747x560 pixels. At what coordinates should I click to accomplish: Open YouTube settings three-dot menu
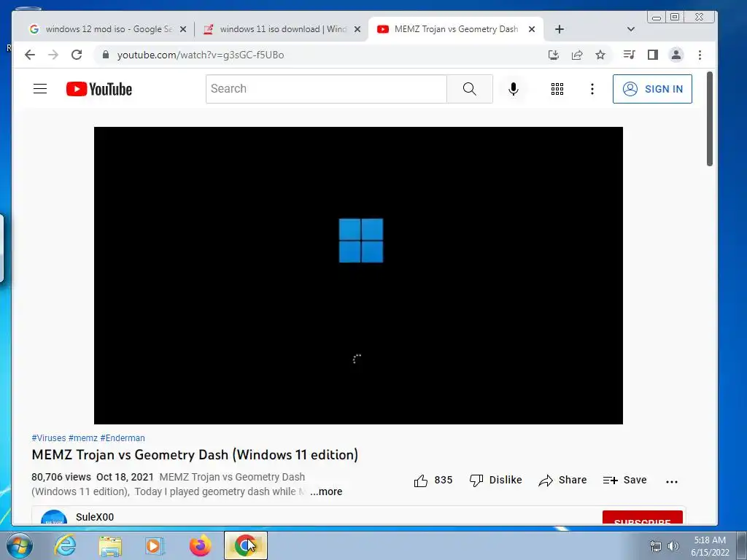pyautogui.click(x=592, y=89)
